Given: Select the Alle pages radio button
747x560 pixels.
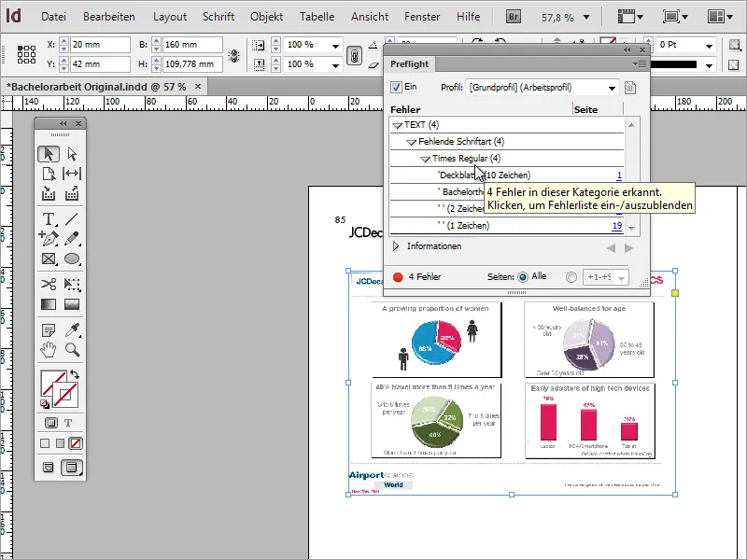Looking at the screenshot, I should click(523, 276).
